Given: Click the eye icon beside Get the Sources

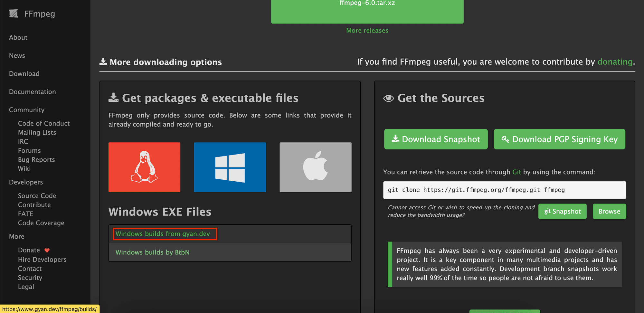Looking at the screenshot, I should point(389,98).
